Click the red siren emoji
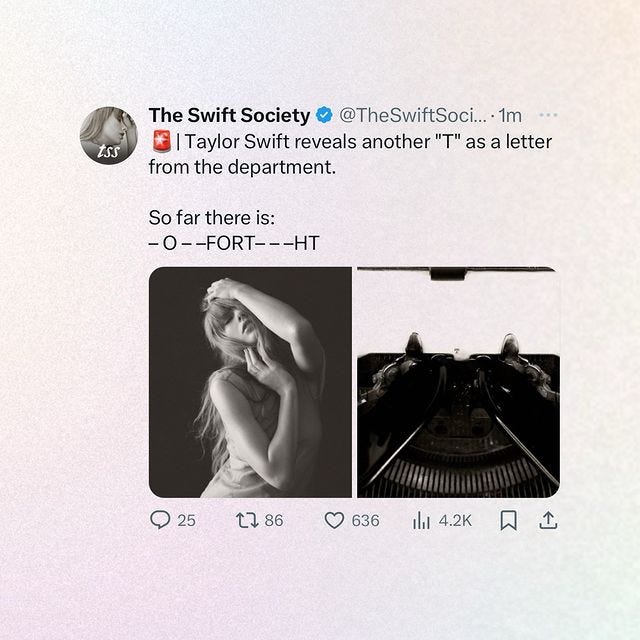This screenshot has height=640, width=640. tap(162, 142)
